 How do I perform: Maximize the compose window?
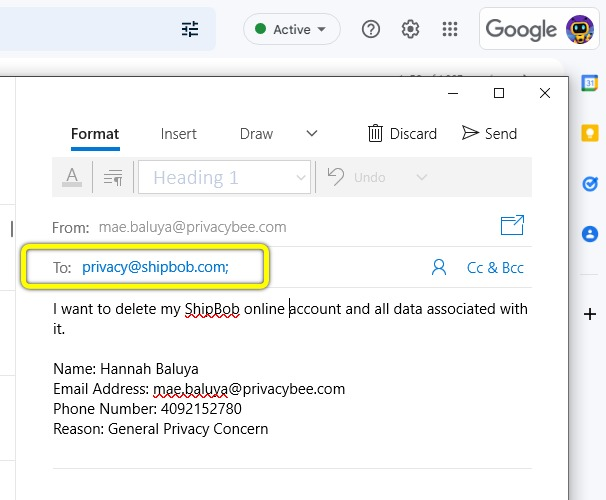pyautogui.click(x=499, y=93)
